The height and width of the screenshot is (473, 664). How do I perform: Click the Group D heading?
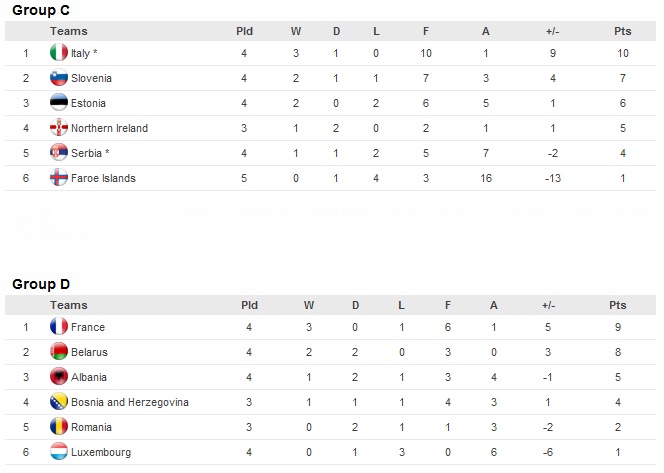point(41,284)
